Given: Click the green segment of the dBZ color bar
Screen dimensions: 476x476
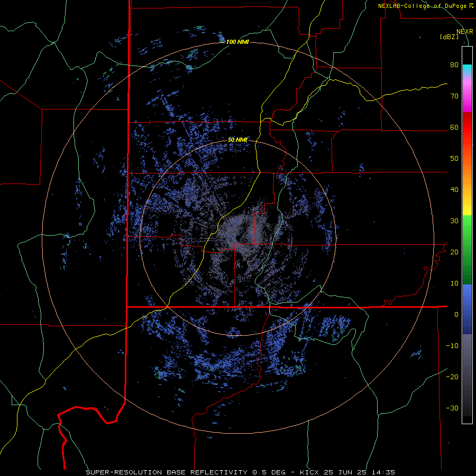Looking at the screenshot, I should point(467,250).
